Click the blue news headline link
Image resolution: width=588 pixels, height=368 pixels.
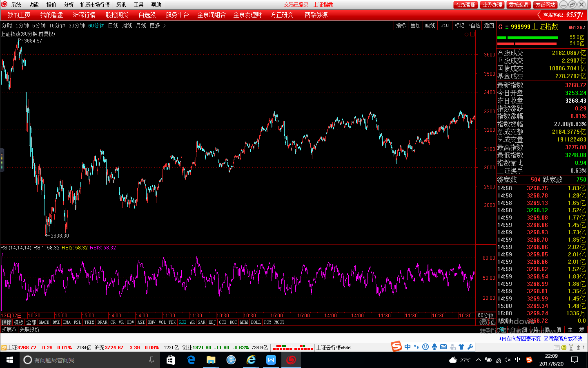pos(541,339)
